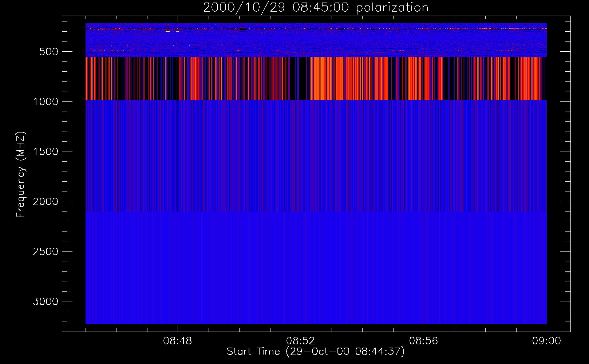Click the 08:56 time tick label
Viewport: 589px width, 364px height.
pyautogui.click(x=424, y=341)
